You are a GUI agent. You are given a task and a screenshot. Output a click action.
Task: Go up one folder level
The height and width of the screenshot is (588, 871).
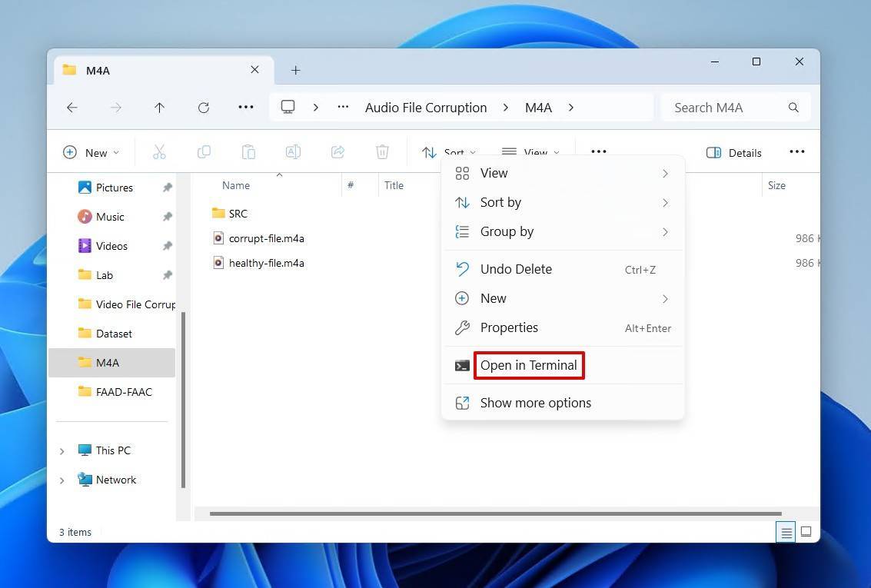[159, 108]
